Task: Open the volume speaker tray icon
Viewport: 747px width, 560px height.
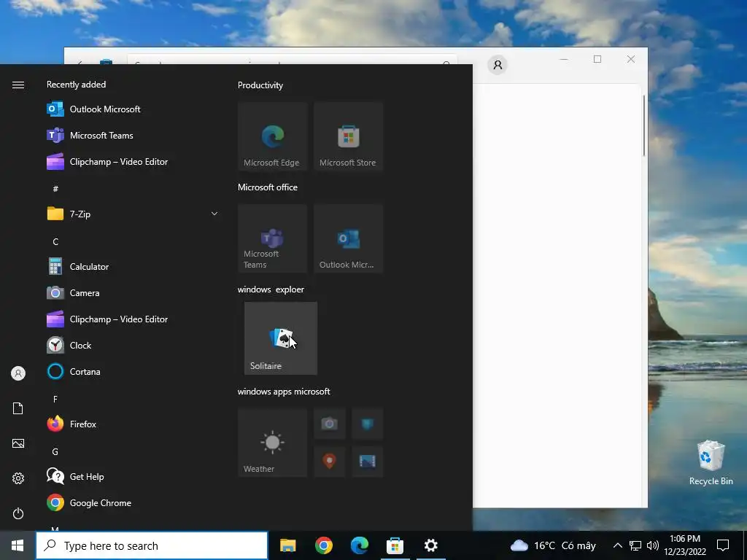Action: [653, 545]
